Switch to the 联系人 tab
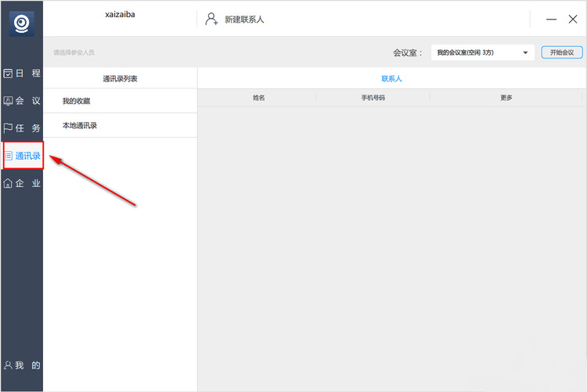Screen dimensions: 587x392 [391, 78]
